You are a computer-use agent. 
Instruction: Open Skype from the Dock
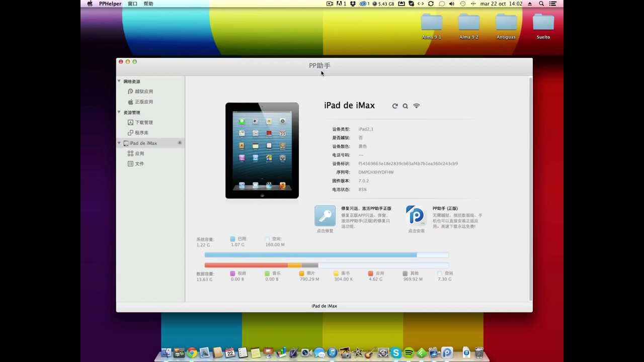point(396,352)
